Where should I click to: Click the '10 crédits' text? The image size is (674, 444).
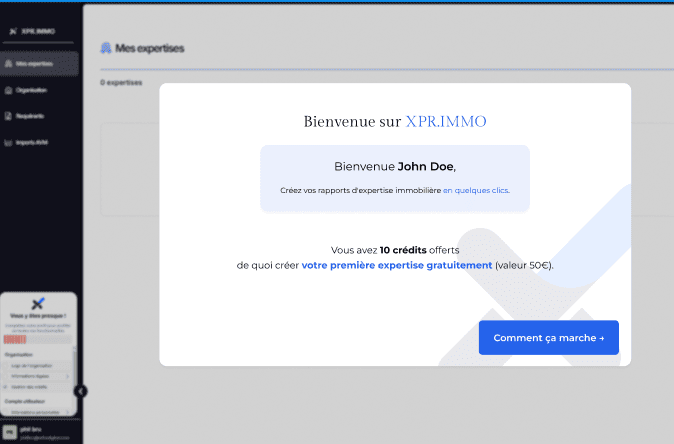click(403, 250)
